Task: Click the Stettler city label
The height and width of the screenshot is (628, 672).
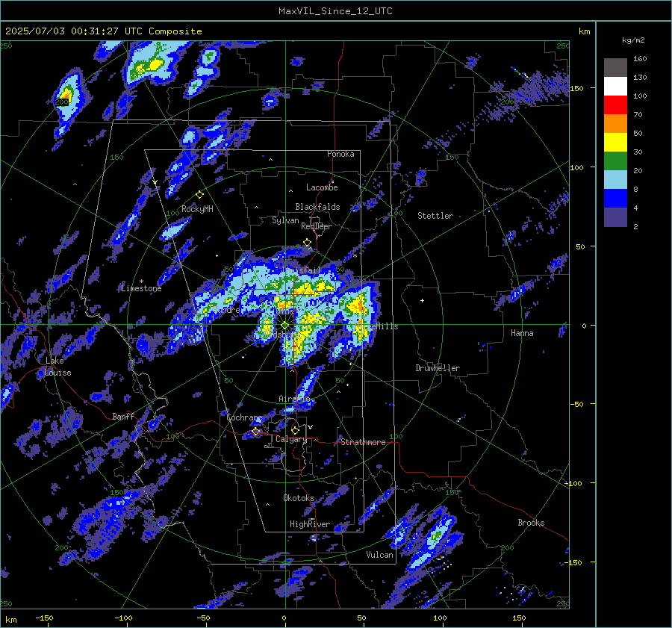Action: (435, 216)
